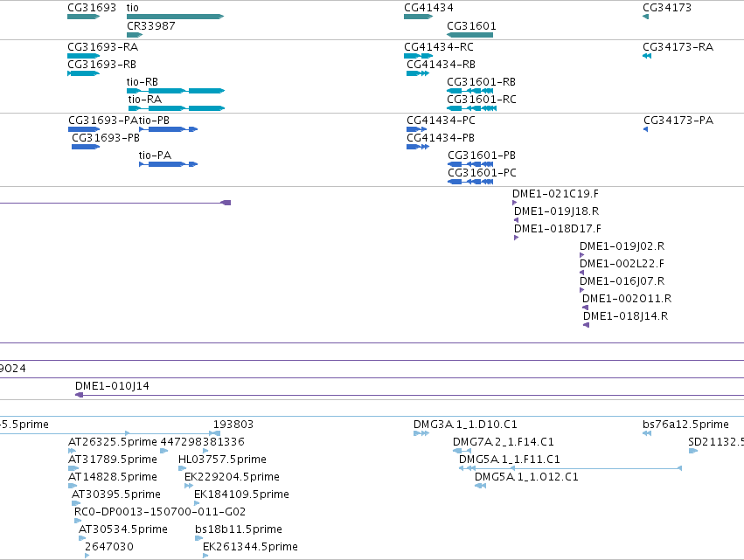Select protein tio-PA label
The image size is (744, 560).
click(x=155, y=156)
